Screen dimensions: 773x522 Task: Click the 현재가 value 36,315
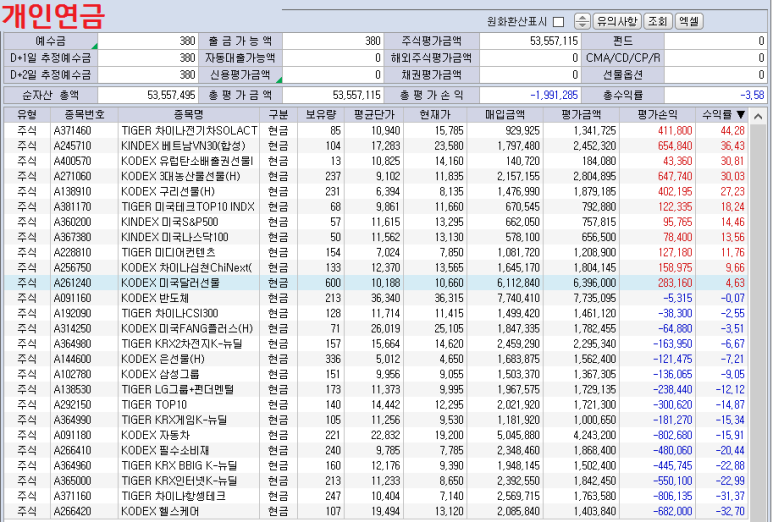click(449, 298)
